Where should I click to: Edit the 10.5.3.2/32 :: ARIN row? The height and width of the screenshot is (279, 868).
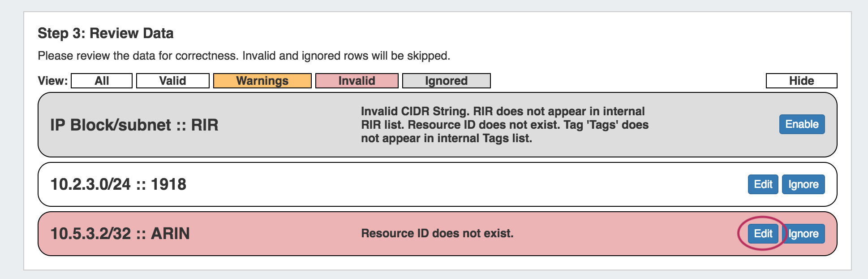click(763, 234)
